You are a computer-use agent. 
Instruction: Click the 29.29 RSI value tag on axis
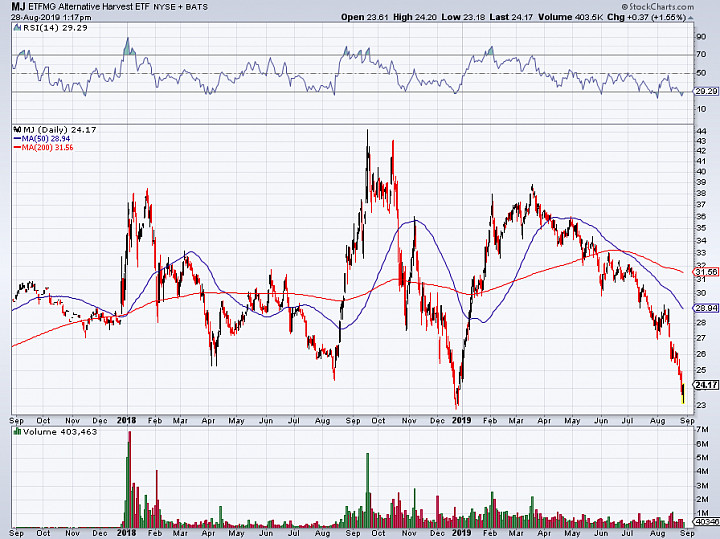click(707, 91)
